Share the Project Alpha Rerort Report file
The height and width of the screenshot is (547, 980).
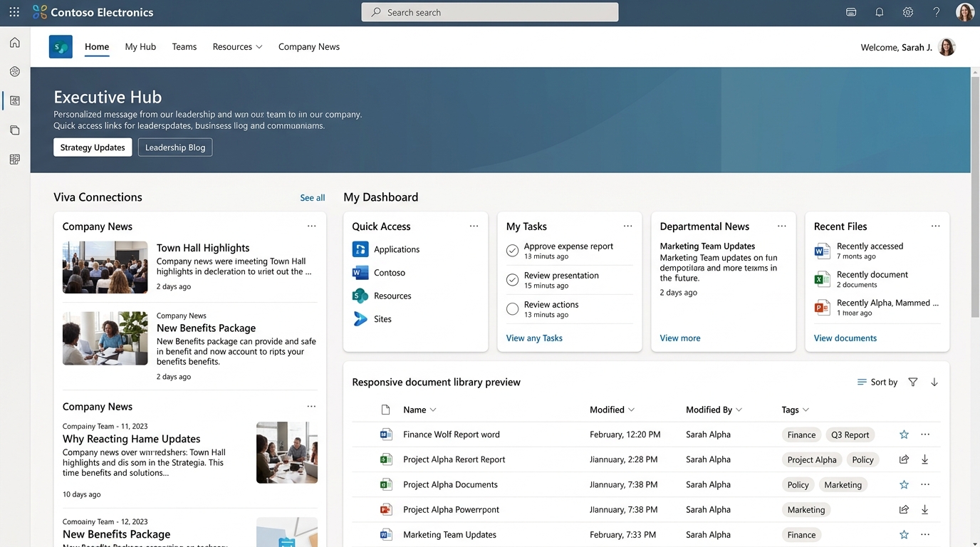click(904, 459)
